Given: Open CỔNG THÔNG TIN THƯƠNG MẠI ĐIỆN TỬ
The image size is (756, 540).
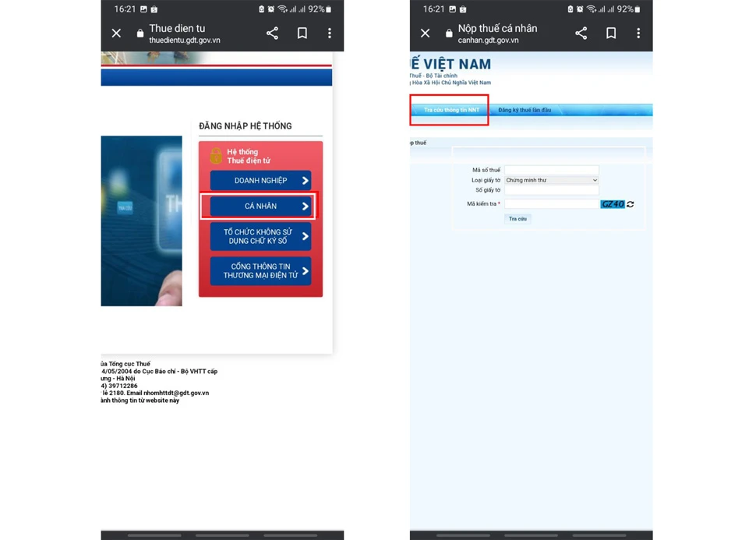Looking at the screenshot, I should (x=260, y=271).
